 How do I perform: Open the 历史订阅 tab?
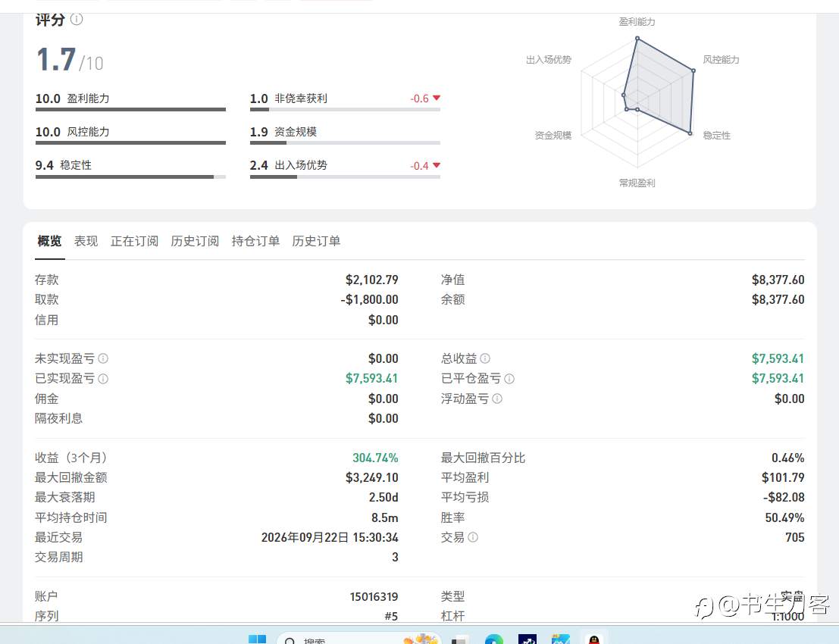coord(195,241)
